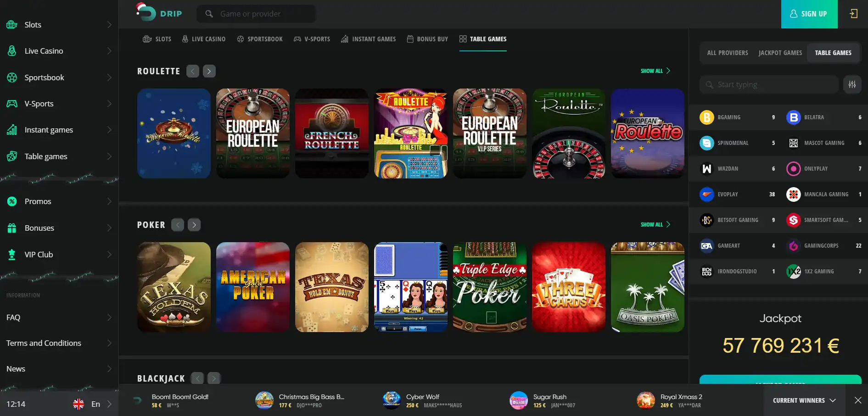The image size is (868, 416).
Task: Open European Roulette VIP Series thumbnail
Action: (x=490, y=133)
